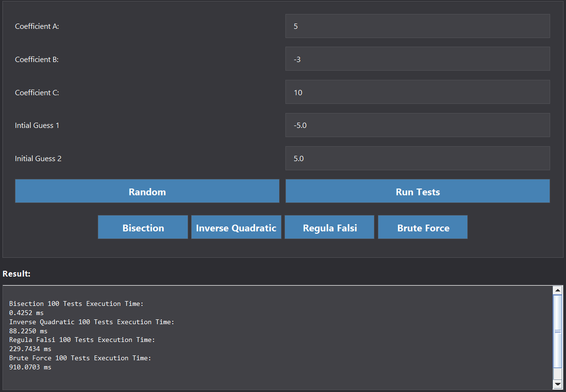566x392 pixels.
Task: Start the Brute Force method
Action: click(423, 228)
